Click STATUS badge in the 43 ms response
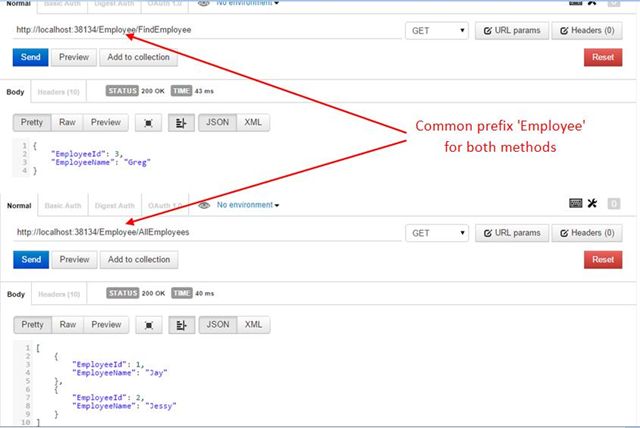The image size is (640, 428). pyautogui.click(x=122, y=91)
